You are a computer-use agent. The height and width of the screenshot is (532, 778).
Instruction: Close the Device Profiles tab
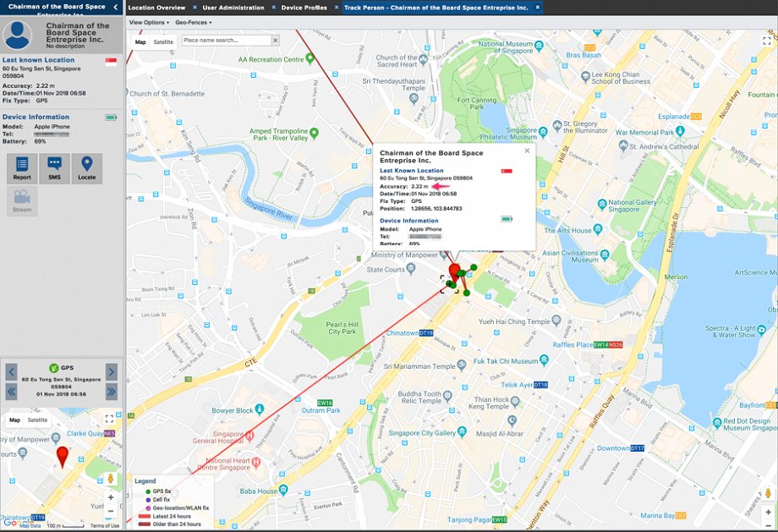click(337, 8)
